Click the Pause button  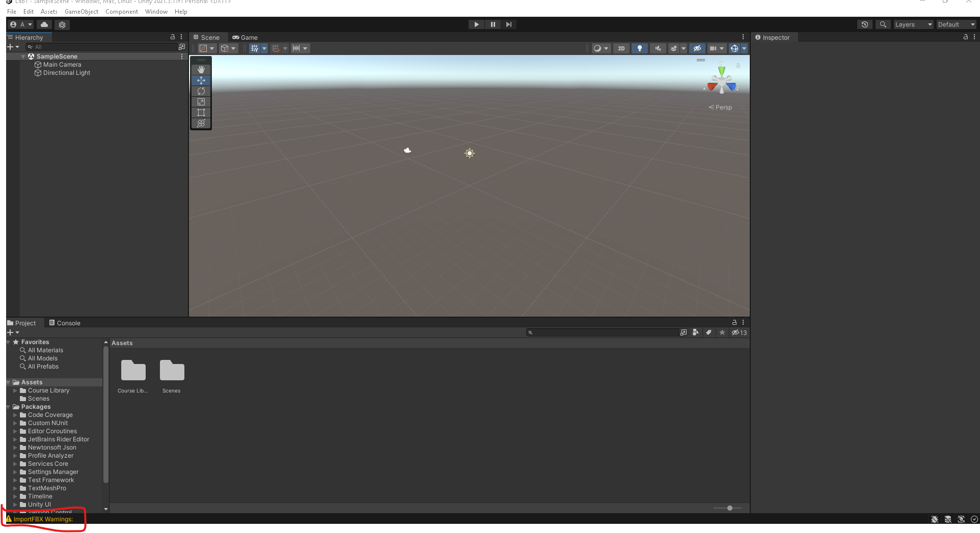(x=493, y=24)
